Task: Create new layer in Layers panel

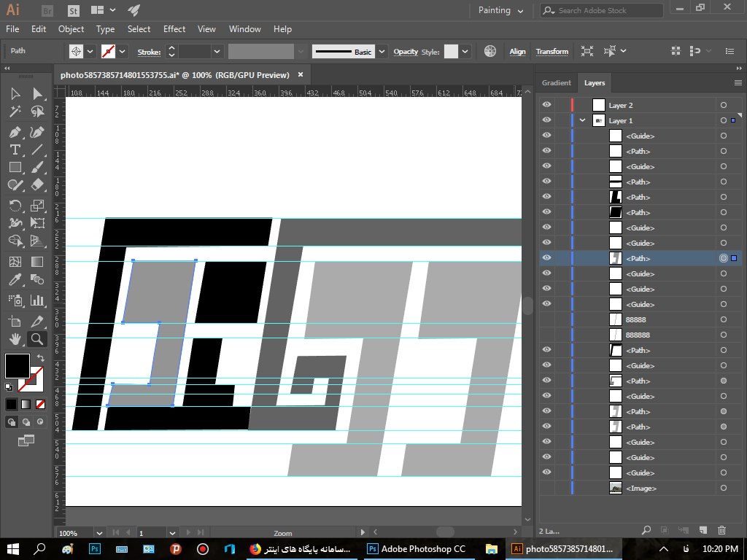Action: click(x=703, y=530)
